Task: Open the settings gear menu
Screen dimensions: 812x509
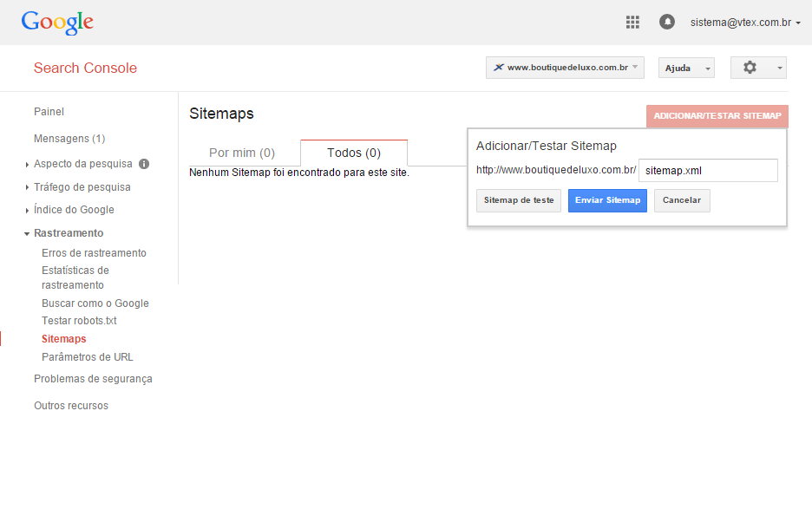Action: click(757, 68)
